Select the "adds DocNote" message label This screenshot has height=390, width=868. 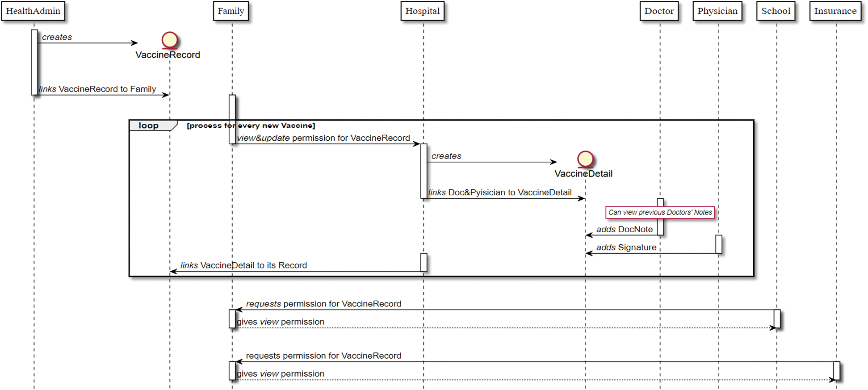(624, 230)
